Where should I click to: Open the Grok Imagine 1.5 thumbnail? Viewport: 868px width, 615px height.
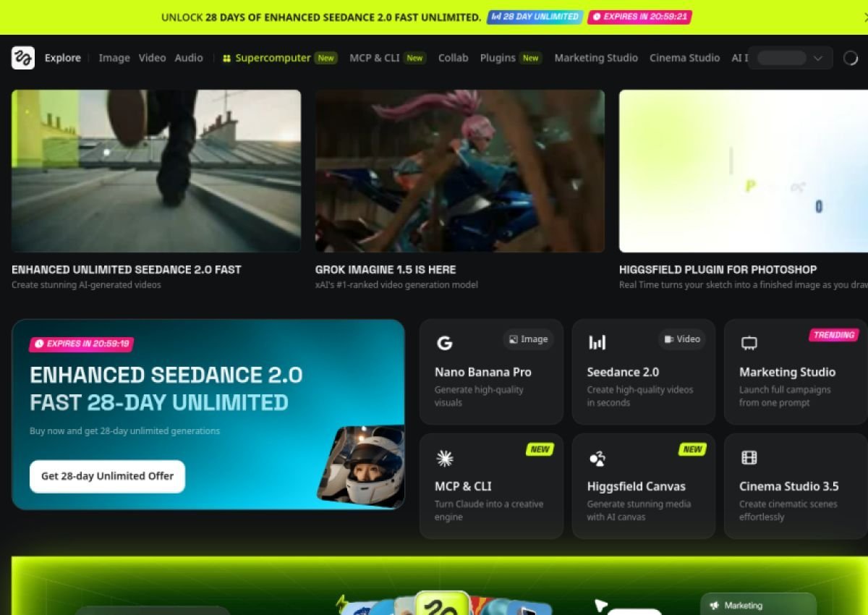[459, 171]
